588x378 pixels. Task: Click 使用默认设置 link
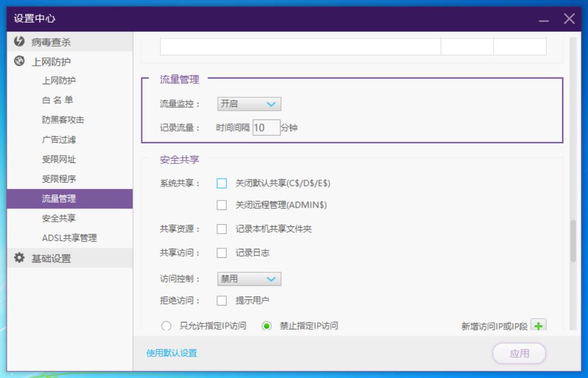[172, 353]
